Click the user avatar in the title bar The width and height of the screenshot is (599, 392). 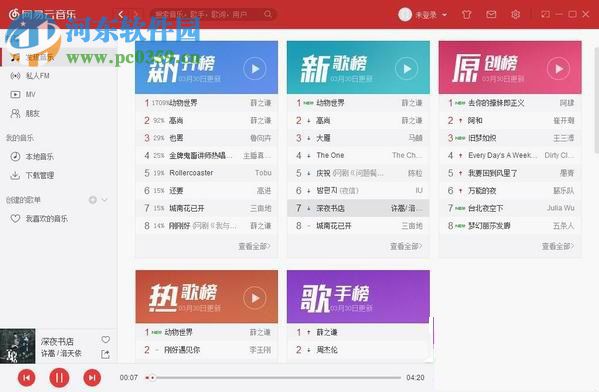tap(405, 15)
